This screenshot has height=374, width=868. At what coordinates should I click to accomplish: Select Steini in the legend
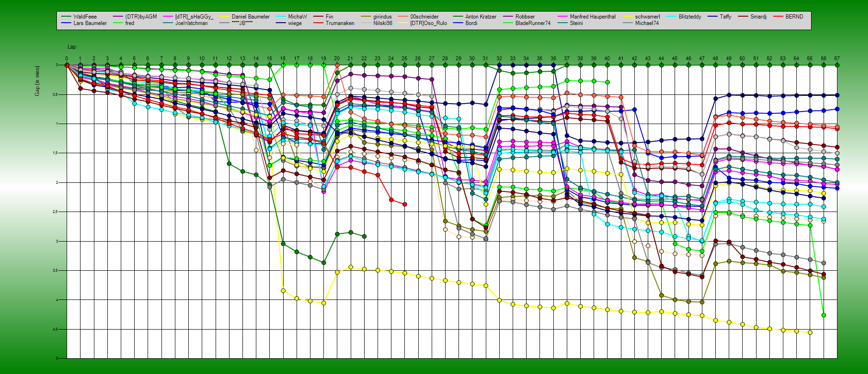[x=576, y=23]
